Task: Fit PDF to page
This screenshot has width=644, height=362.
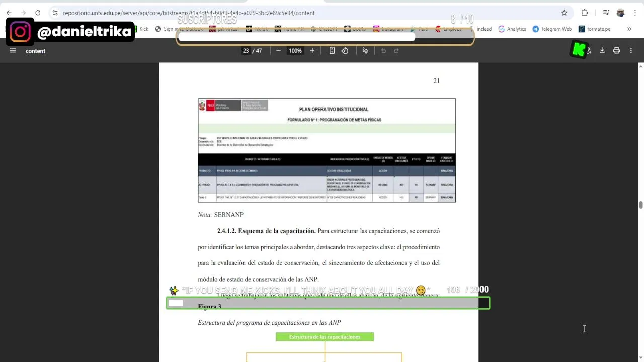Action: click(332, 51)
